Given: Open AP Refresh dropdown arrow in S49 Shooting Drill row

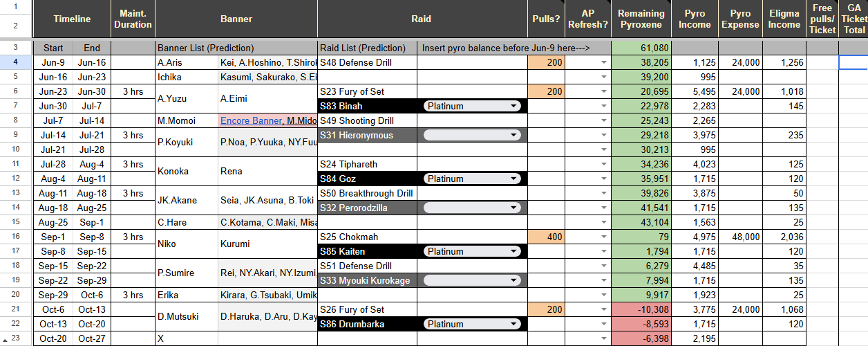Looking at the screenshot, I should coord(604,121).
